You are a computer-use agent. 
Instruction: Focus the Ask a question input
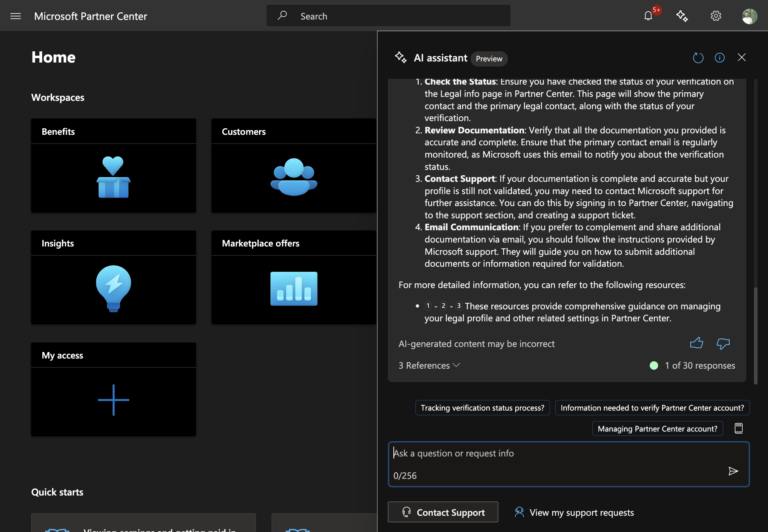coord(569,464)
